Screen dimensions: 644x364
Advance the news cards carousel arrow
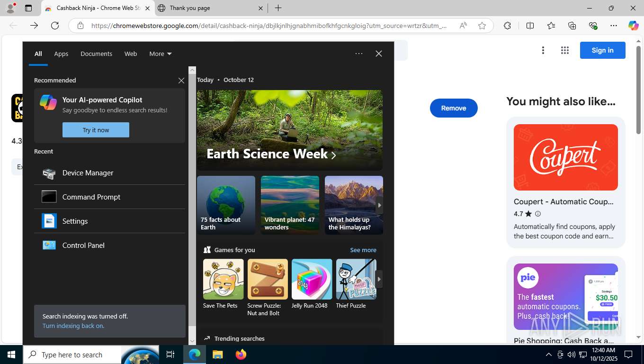click(379, 205)
